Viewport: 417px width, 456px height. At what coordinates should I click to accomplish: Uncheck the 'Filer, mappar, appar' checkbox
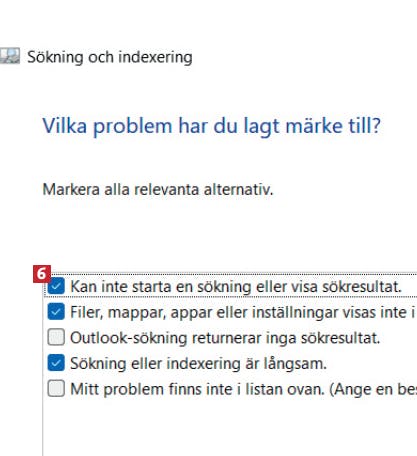point(56,312)
